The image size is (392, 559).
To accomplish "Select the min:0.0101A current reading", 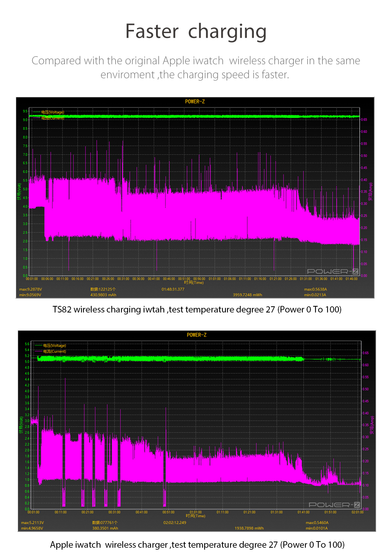I will click(317, 528).
